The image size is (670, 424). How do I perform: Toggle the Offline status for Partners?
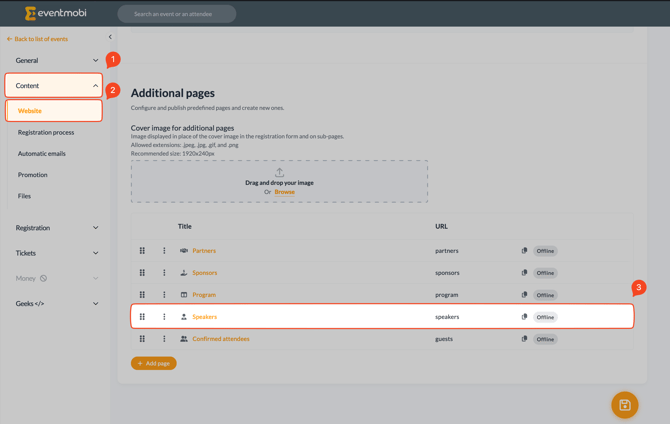pyautogui.click(x=545, y=251)
